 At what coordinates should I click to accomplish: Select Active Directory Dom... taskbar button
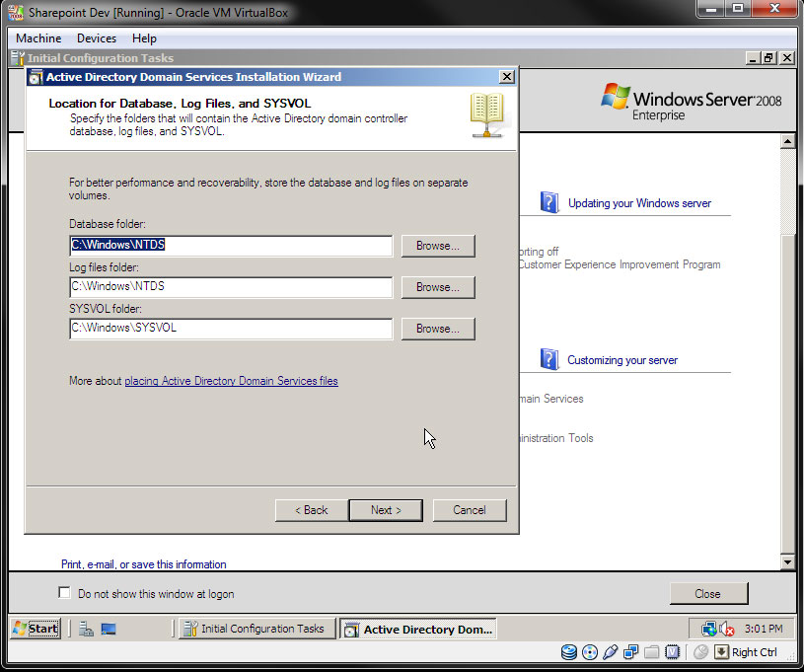[x=418, y=629]
